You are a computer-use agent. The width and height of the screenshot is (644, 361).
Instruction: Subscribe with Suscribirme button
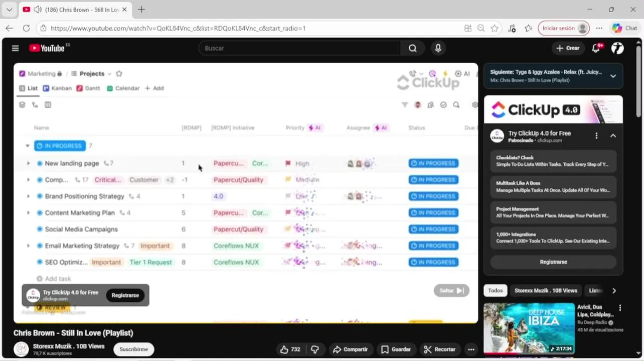click(x=134, y=349)
